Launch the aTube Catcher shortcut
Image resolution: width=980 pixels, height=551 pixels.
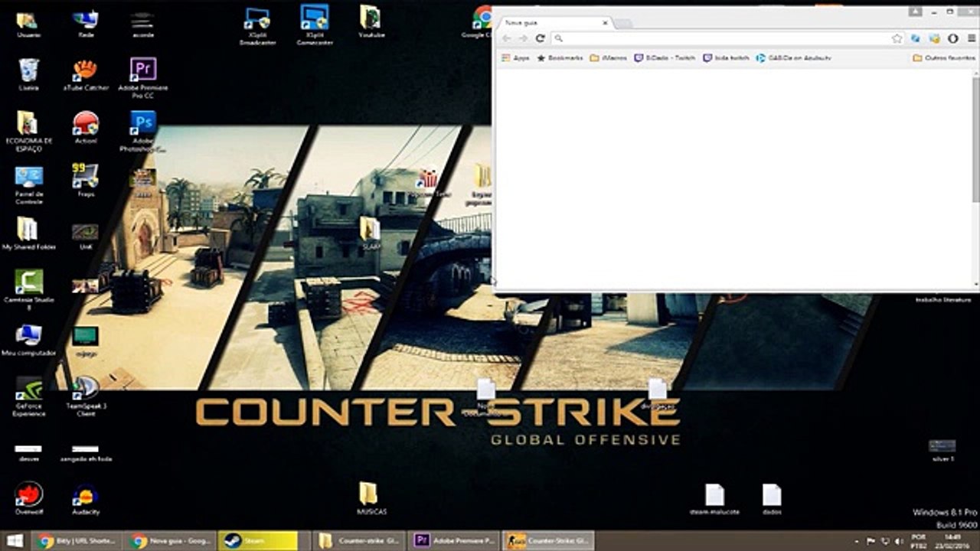click(86, 74)
